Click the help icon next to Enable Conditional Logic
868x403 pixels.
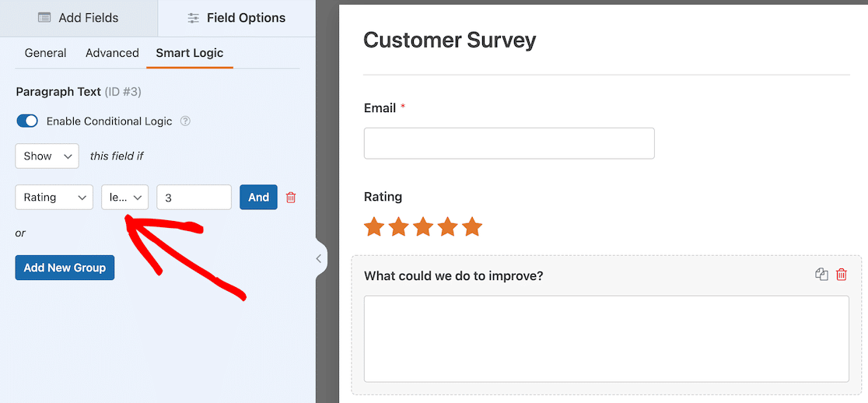click(x=185, y=121)
